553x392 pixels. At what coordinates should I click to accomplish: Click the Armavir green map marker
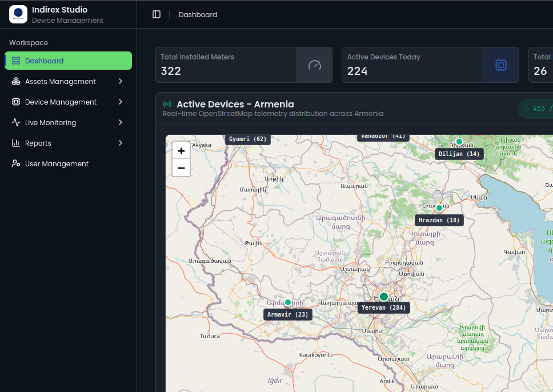[x=288, y=302]
